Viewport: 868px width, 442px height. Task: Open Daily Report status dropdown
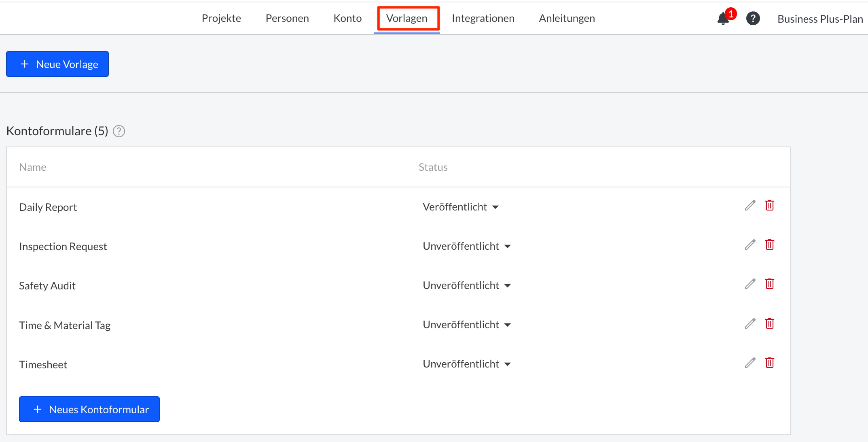click(x=460, y=207)
